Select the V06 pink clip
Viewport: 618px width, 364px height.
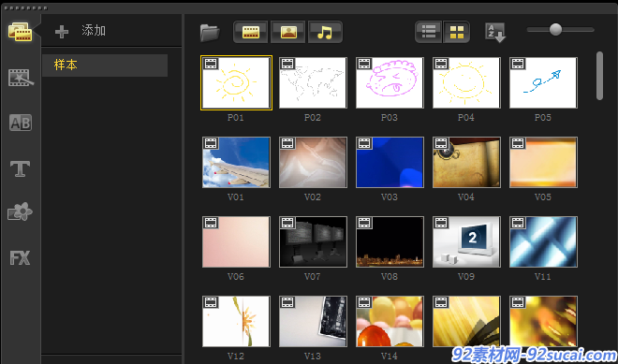[236, 241]
